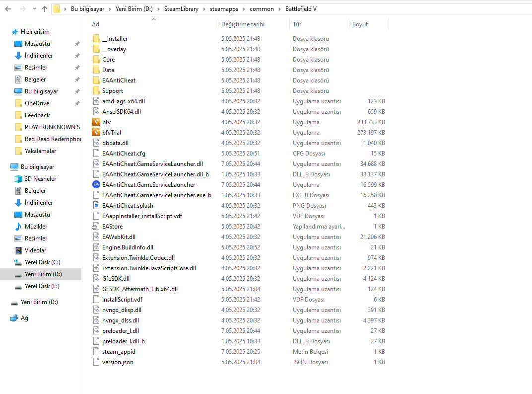The width and height of the screenshot is (532, 394).
Task: Click the 'SteamLibrary' breadcrumb segment
Action: tap(181, 9)
